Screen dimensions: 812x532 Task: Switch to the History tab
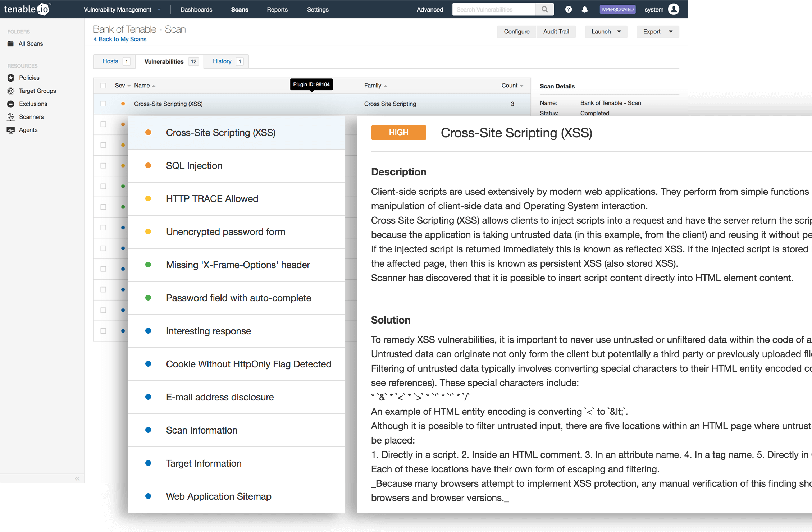coord(226,61)
